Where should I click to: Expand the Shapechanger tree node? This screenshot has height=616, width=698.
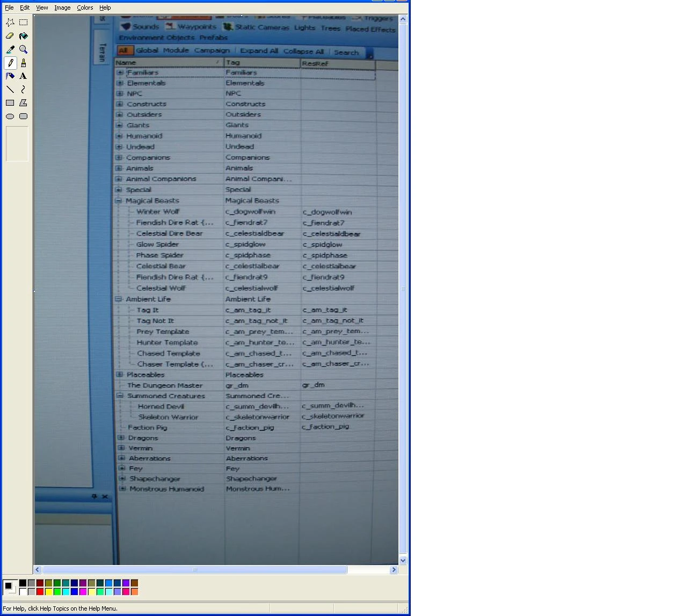pyautogui.click(x=122, y=478)
